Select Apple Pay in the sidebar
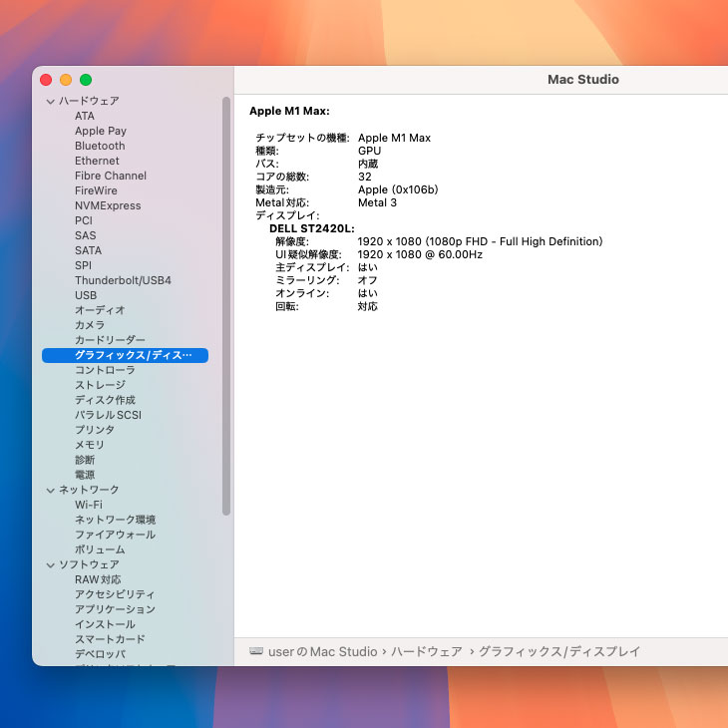 (x=101, y=131)
